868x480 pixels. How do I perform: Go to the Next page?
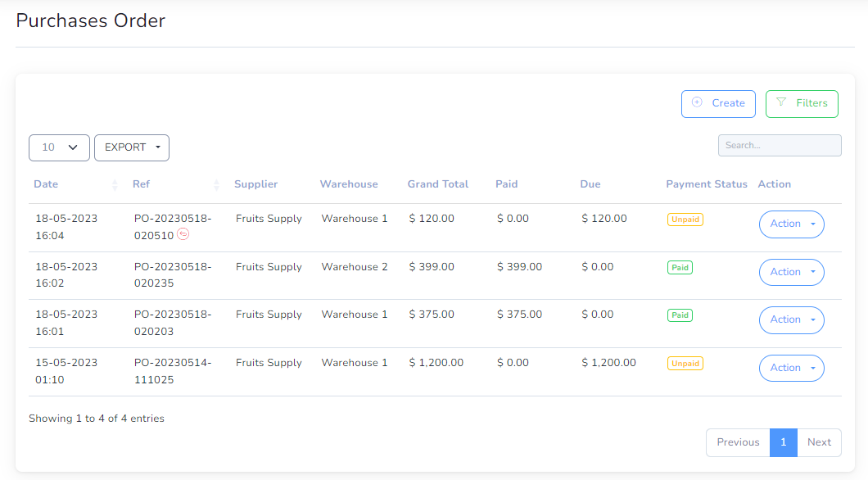point(820,442)
